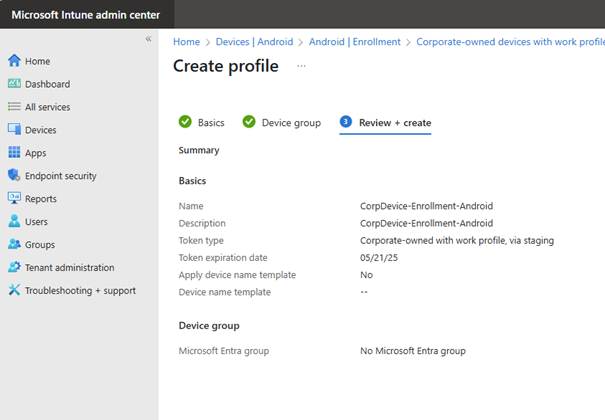Open Dashboard in the sidebar menu

[x=47, y=84]
